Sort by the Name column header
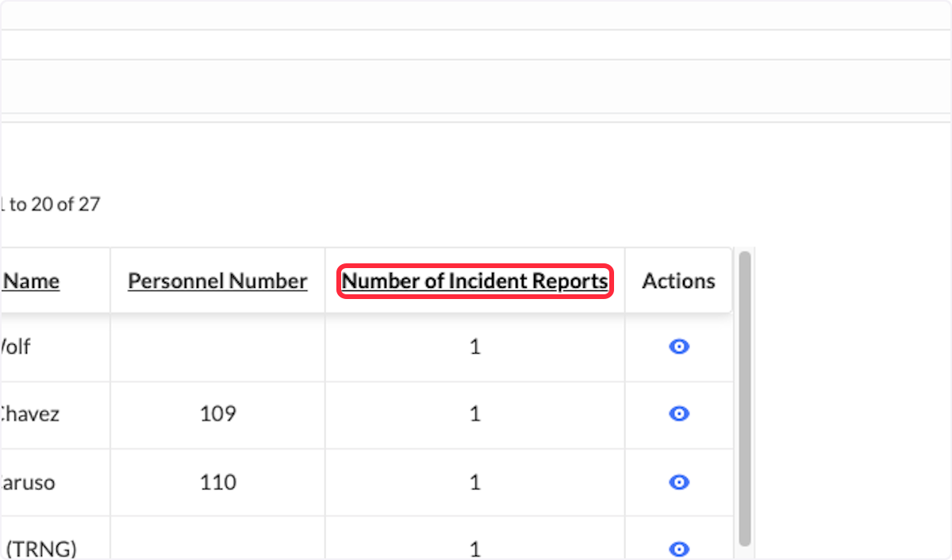Image resolution: width=952 pixels, height=560 pixels. pos(32,281)
